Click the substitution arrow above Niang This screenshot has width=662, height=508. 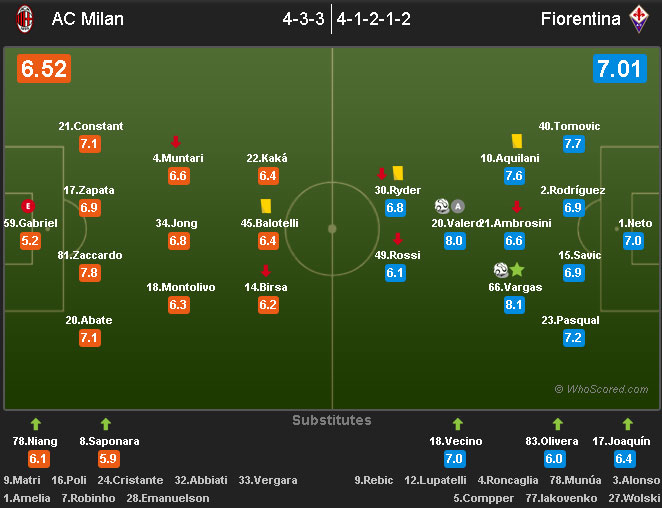pos(37,423)
